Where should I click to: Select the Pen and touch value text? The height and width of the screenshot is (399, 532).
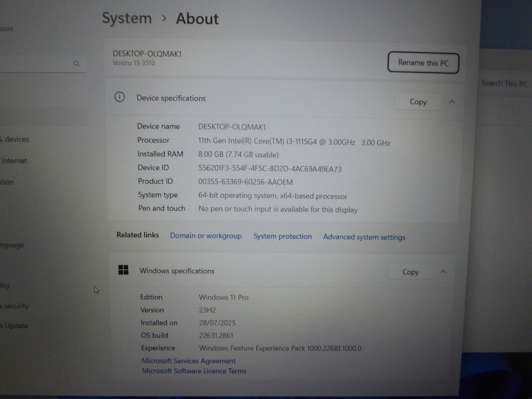278,209
